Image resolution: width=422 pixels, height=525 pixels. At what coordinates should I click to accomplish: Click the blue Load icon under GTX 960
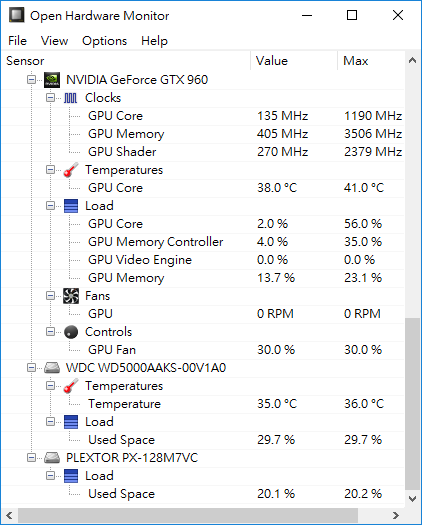pyautogui.click(x=71, y=206)
